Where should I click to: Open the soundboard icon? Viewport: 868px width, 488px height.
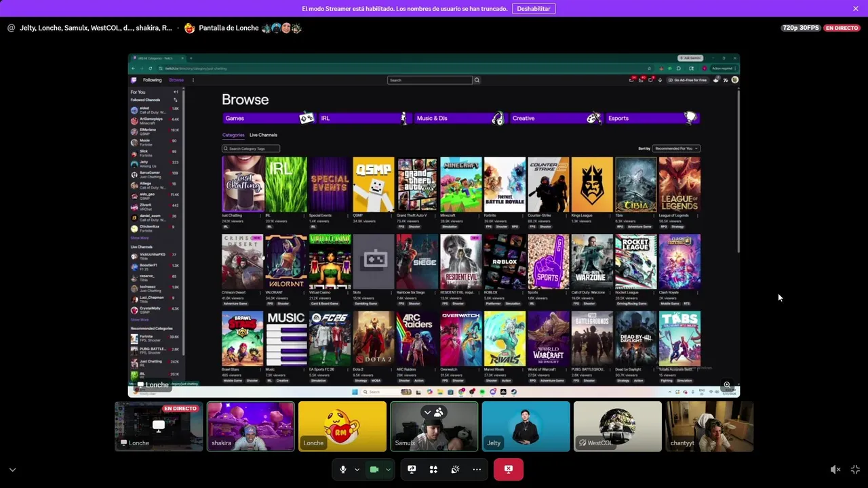click(x=455, y=470)
